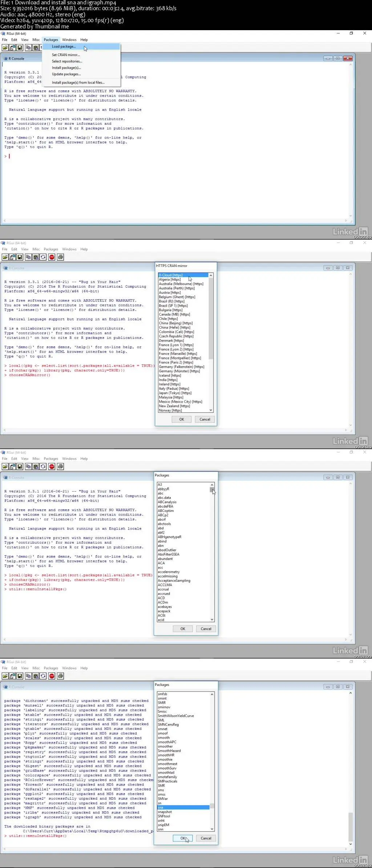Image resolution: width=372 pixels, height=868 pixels.
Task: Click Cancel in the Packages dialog listing A3
Action: click(206, 629)
